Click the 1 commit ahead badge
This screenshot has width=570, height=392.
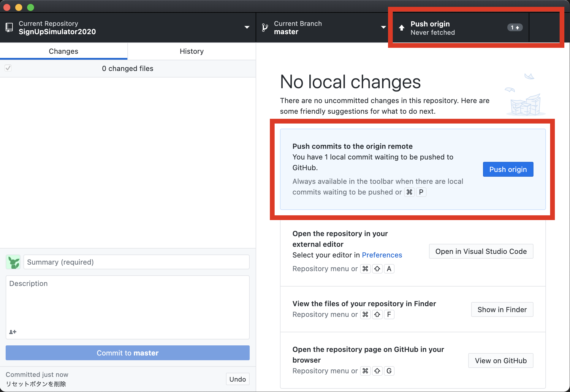point(514,28)
